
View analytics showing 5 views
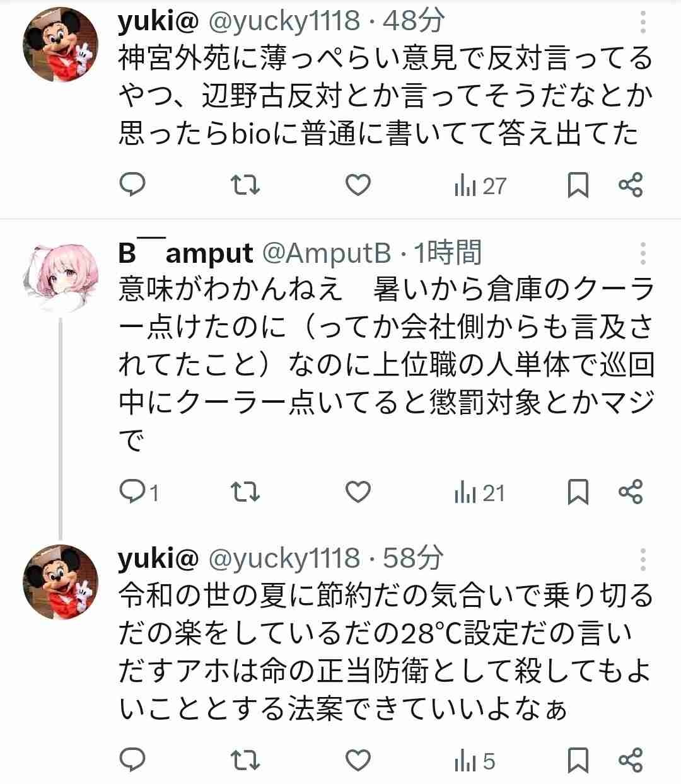[474, 761]
